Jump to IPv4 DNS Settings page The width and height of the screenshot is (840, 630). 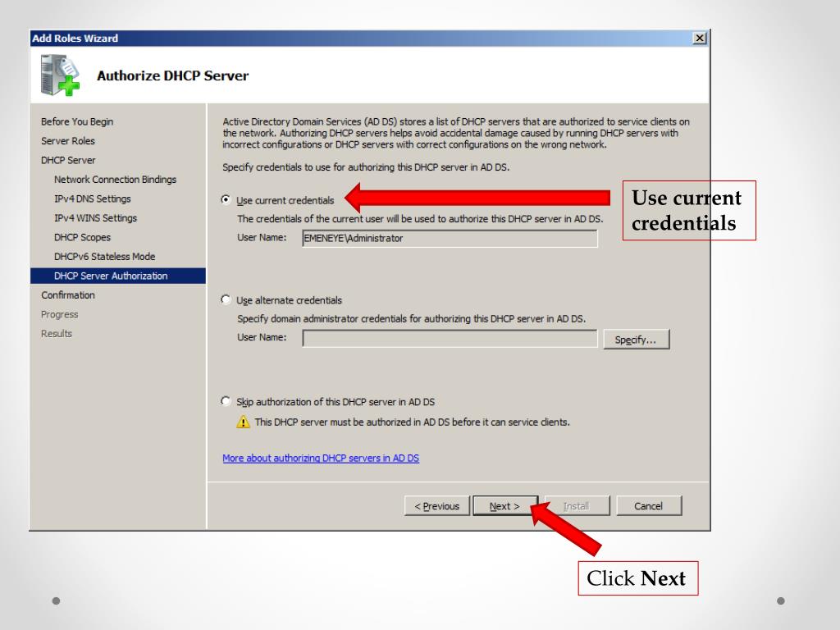(x=92, y=199)
